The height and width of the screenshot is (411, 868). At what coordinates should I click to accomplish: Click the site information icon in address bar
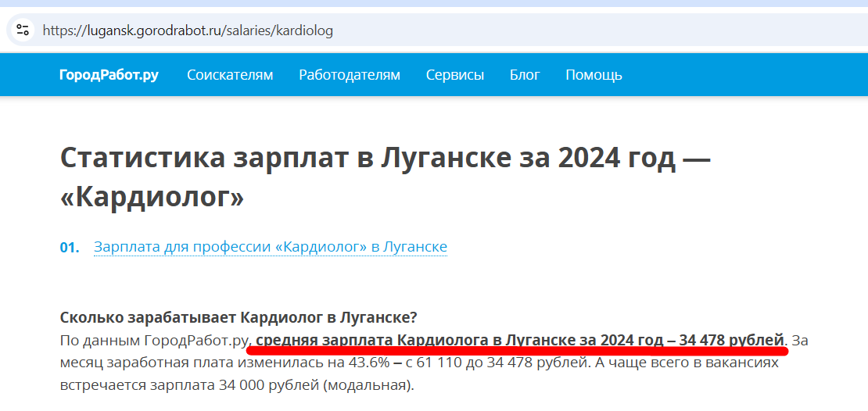coord(23,30)
